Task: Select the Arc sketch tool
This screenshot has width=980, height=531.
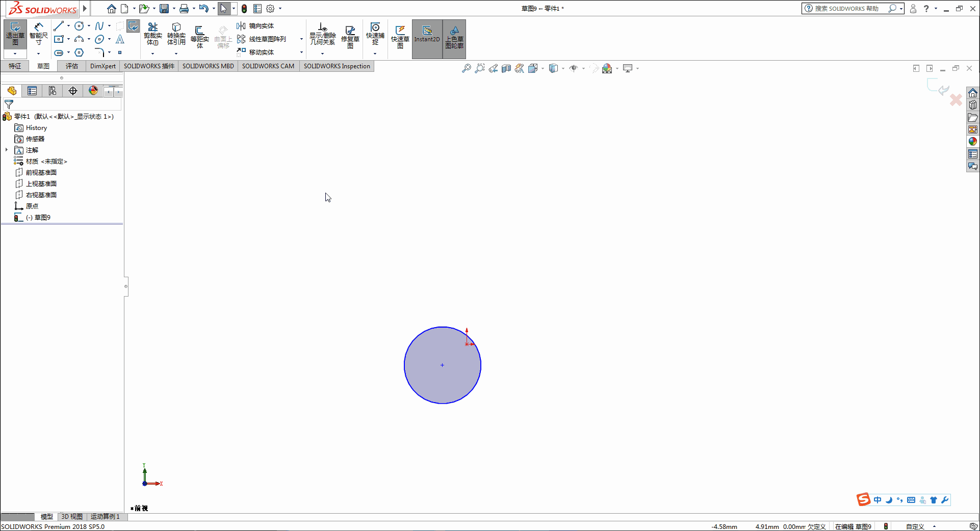Action: tap(79, 39)
